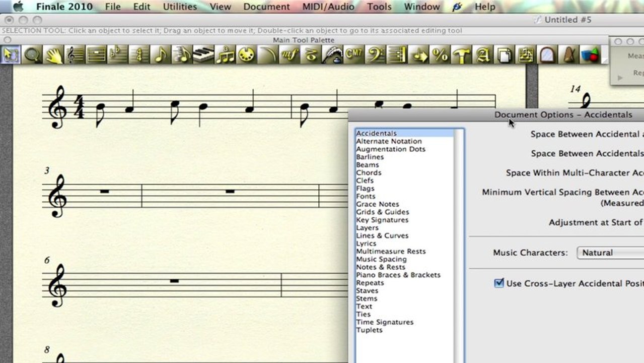The height and width of the screenshot is (363, 644).
Task: Select the Tuplet tool
Action: click(x=225, y=54)
